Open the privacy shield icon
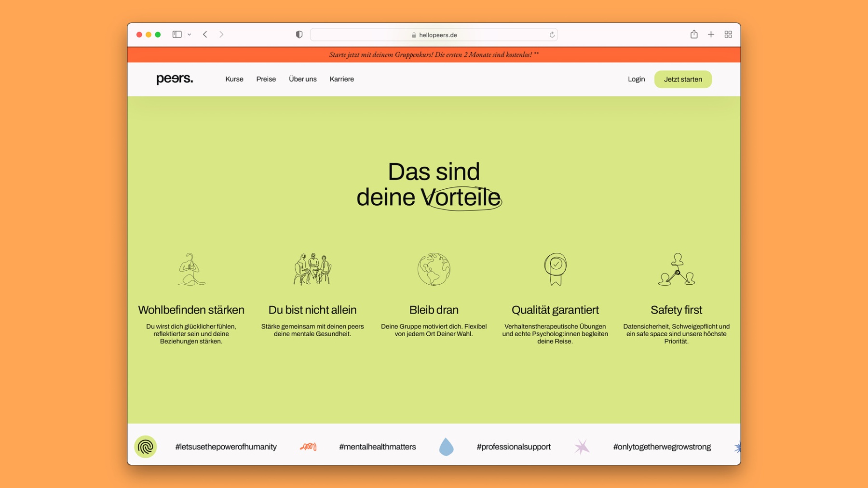 click(x=299, y=35)
